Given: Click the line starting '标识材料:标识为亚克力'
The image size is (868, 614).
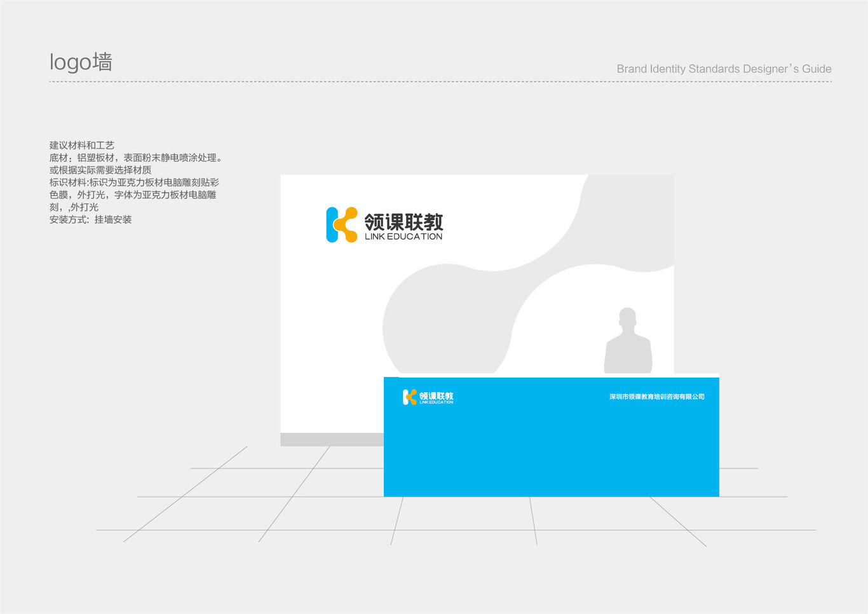Looking at the screenshot, I should pos(134,182).
